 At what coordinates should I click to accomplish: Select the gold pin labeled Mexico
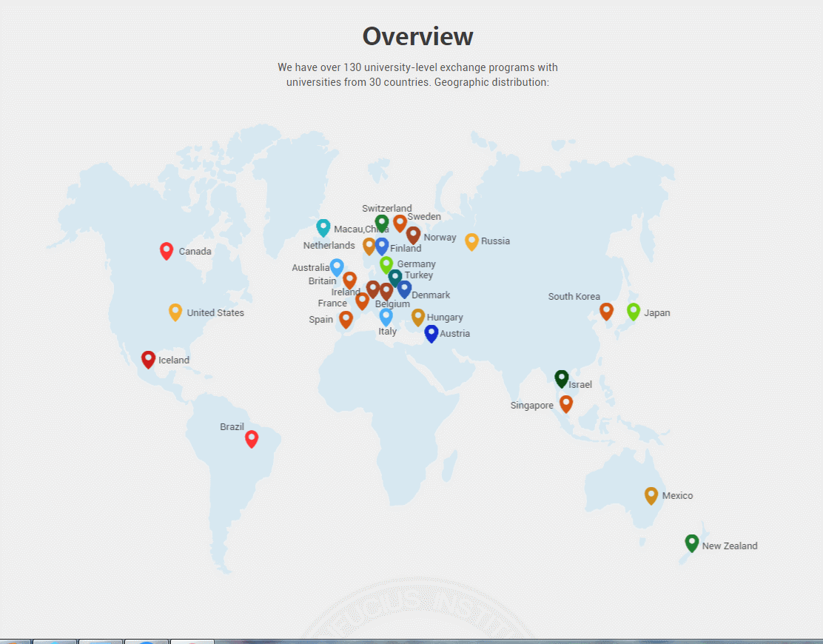pos(651,495)
